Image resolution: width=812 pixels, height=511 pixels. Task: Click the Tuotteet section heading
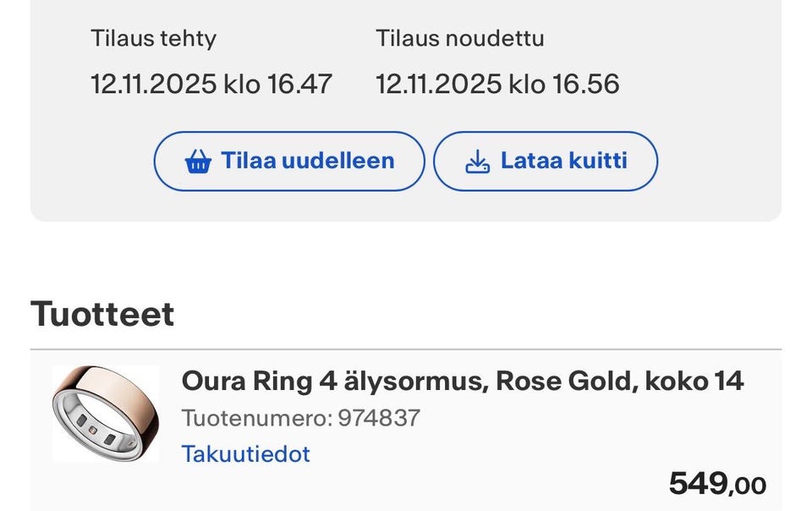[x=102, y=314]
